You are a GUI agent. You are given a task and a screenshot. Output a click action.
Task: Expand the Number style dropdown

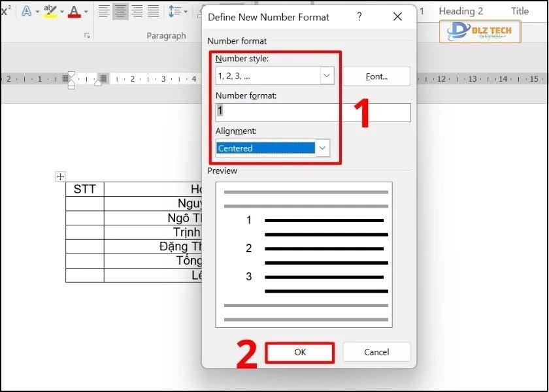[x=327, y=76]
